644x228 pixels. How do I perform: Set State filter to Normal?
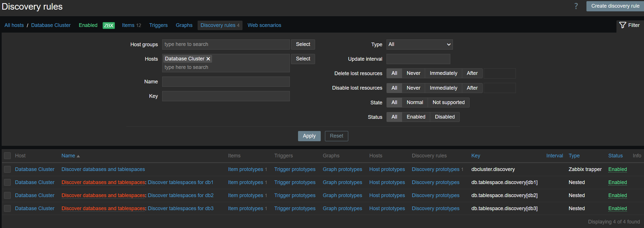[x=415, y=102]
